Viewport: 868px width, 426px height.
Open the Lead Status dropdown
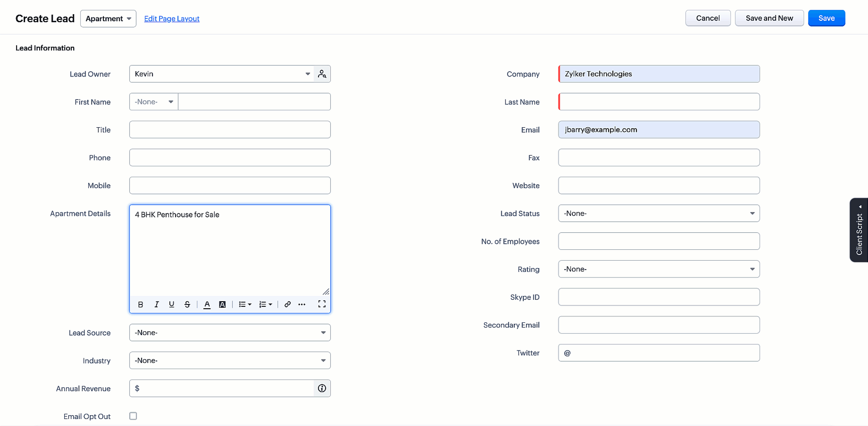[659, 213]
